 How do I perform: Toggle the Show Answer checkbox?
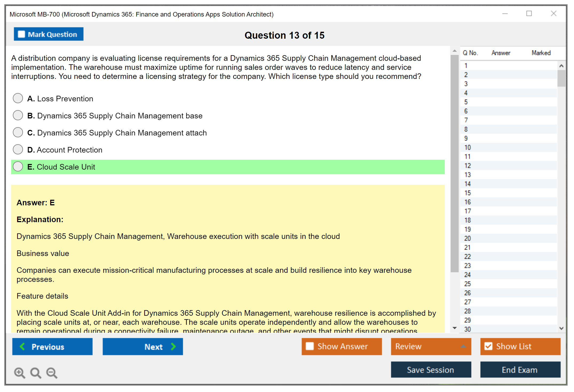coord(310,346)
